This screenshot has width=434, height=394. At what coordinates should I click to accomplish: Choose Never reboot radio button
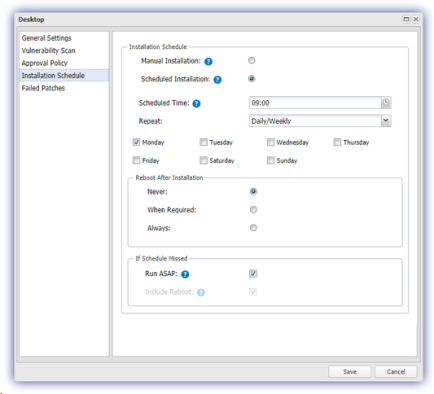pos(253,191)
